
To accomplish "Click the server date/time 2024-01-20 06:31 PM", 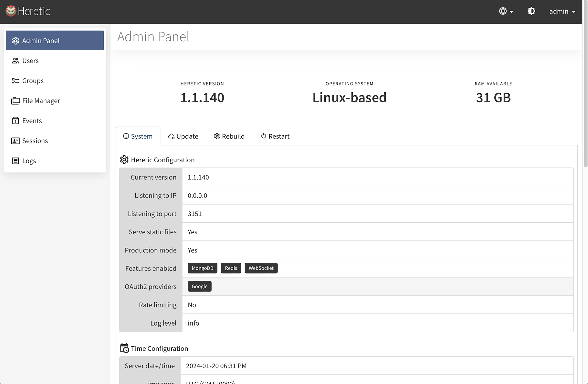I will pyautogui.click(x=216, y=366).
